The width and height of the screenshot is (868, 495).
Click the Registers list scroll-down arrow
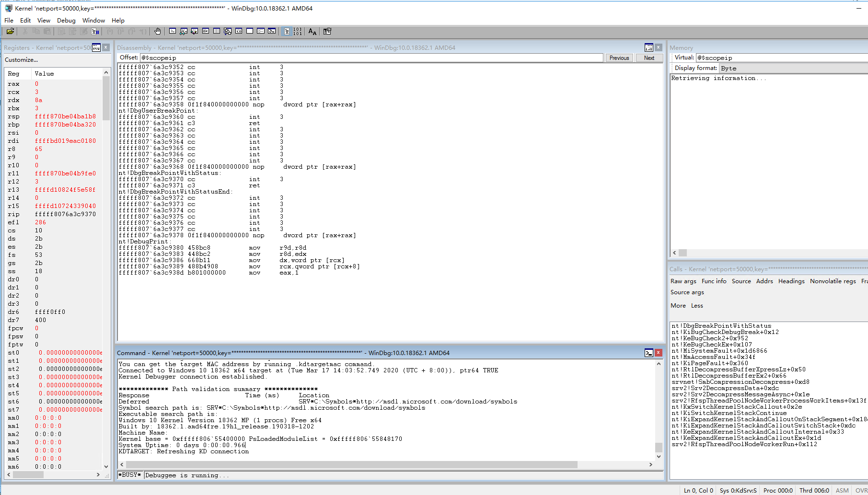[106, 466]
